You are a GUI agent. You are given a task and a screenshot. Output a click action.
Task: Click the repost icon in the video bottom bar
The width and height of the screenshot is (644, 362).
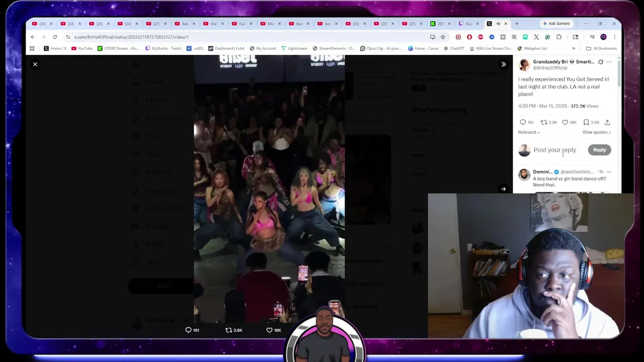(x=228, y=330)
